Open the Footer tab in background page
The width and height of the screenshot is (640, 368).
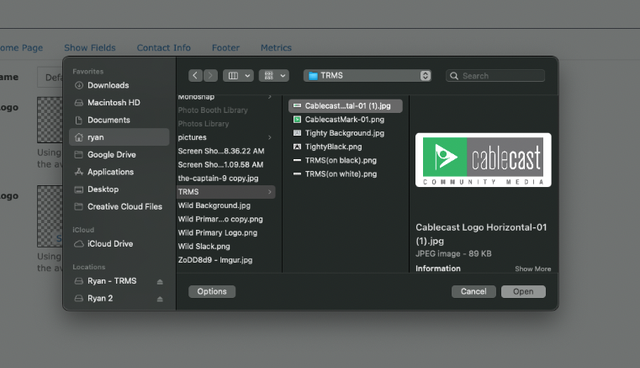pos(226,48)
